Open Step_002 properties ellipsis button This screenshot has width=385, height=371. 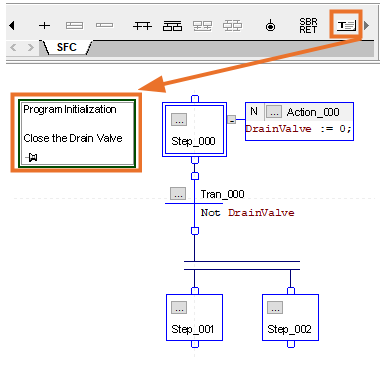tap(275, 307)
